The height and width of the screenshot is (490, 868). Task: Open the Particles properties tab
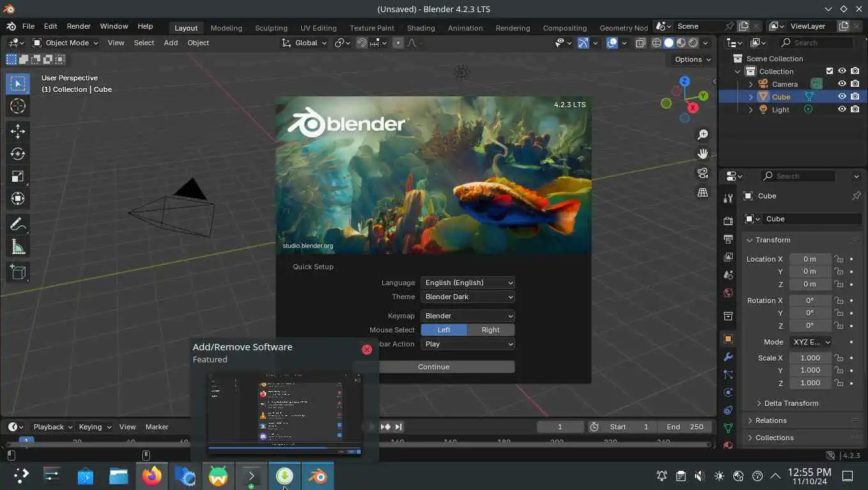tap(728, 375)
